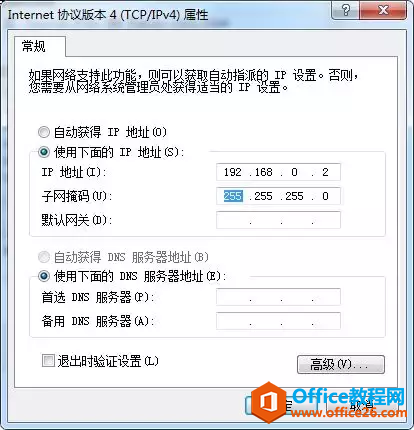Click the 备用 DNS 服务器 input field
The image size is (414, 430).
pyautogui.click(x=278, y=321)
